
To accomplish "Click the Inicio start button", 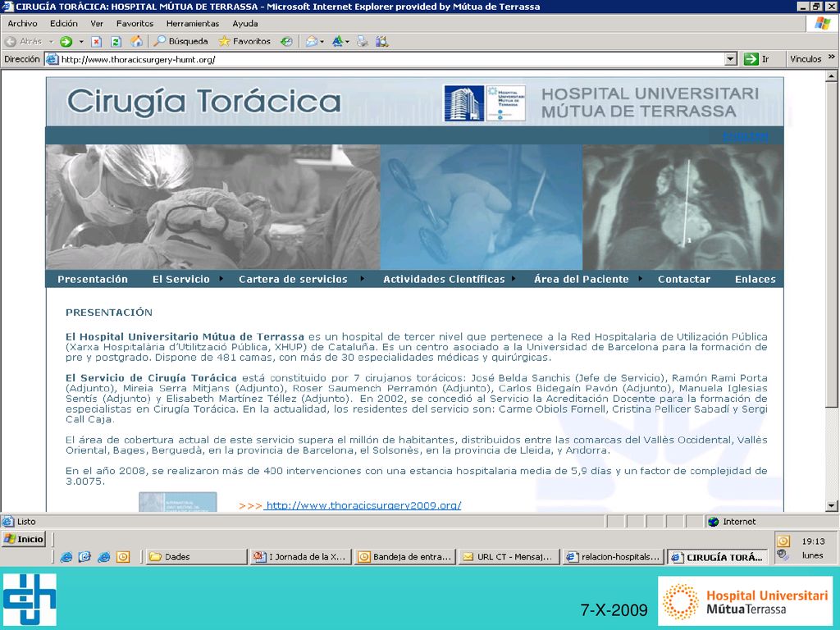I will coord(24,539).
